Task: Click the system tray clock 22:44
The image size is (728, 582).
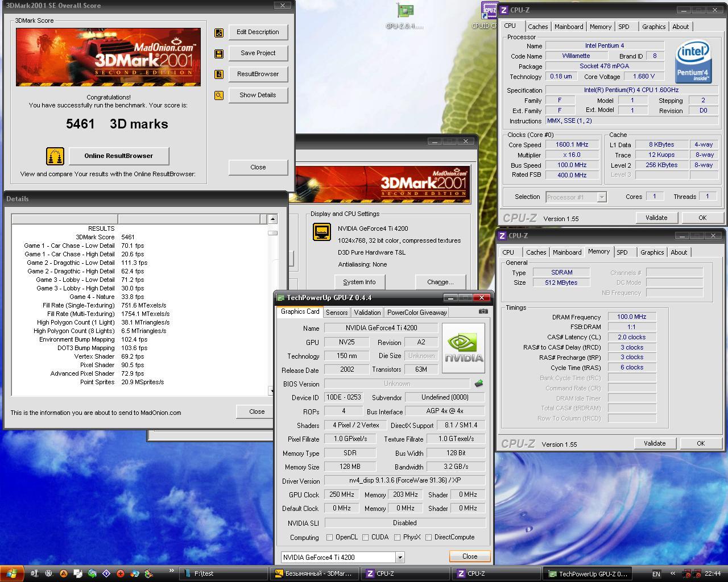Action: pyautogui.click(x=713, y=574)
